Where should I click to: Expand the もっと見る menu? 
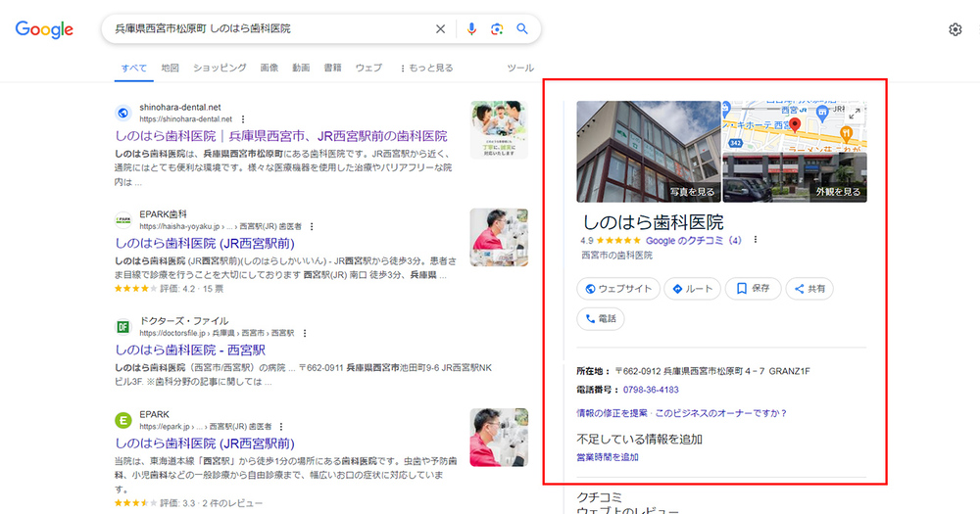[x=426, y=68]
